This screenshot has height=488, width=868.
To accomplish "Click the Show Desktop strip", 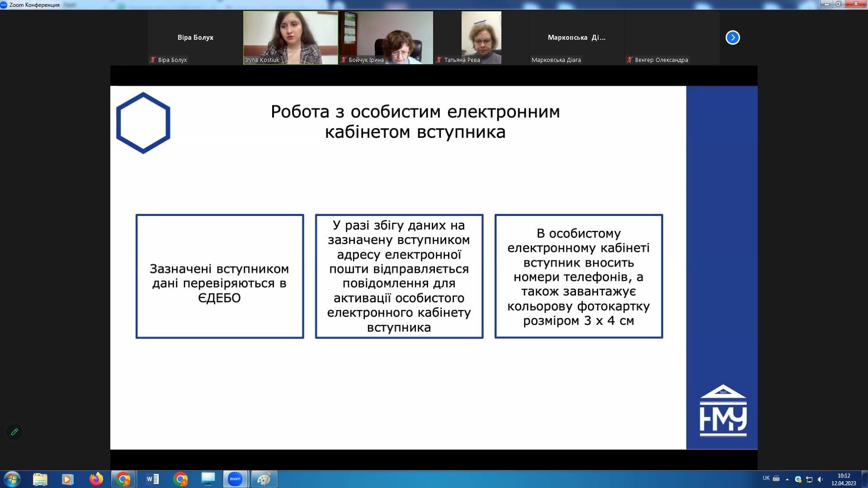I will (x=864, y=479).
